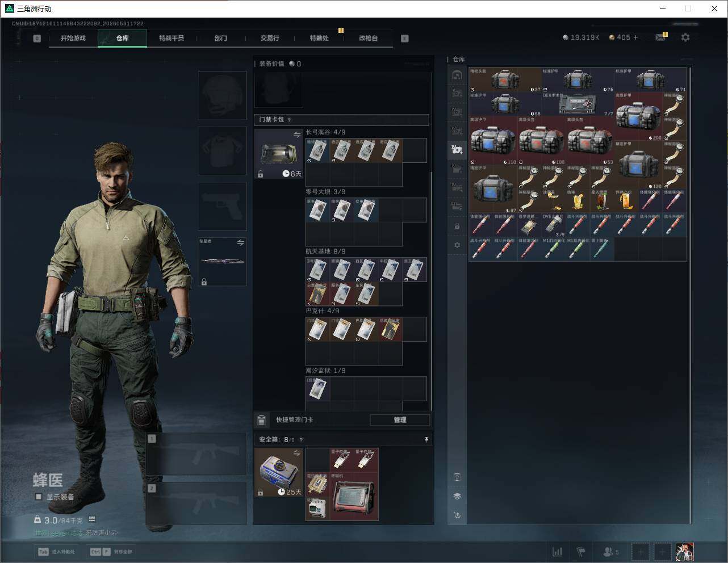Click the 转移全部 transfer-all shortcut
The width and height of the screenshot is (728, 563).
point(111,552)
